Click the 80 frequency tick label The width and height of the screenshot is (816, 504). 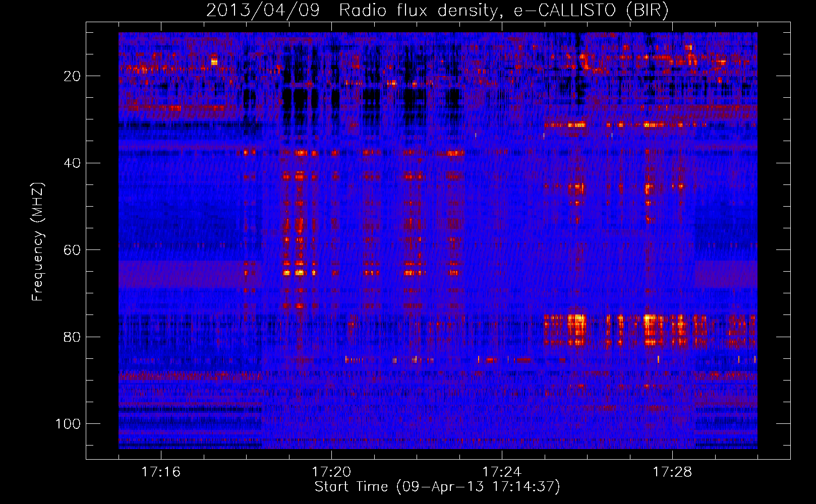tap(73, 337)
